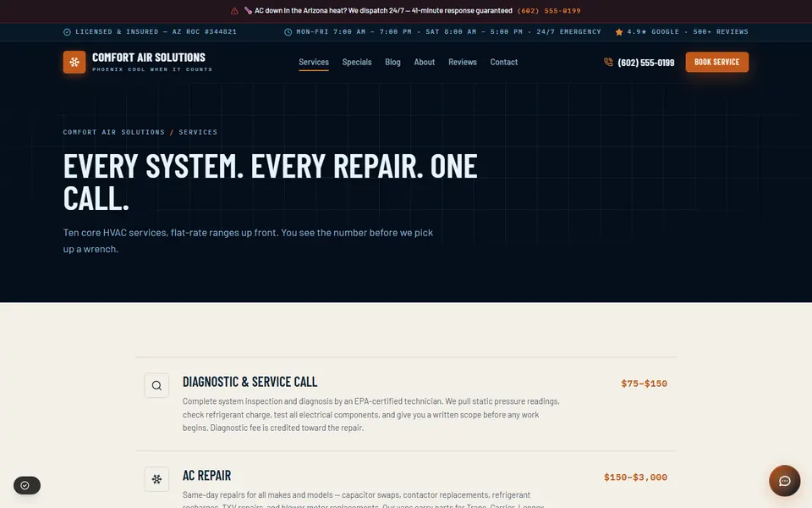812x508 pixels.
Task: Go to the Blog page
Action: [392, 62]
